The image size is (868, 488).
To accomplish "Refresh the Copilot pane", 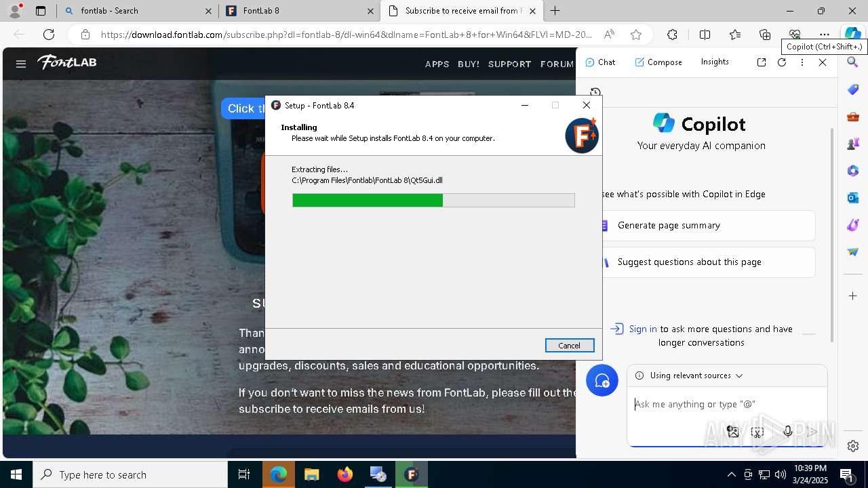I will pyautogui.click(x=782, y=62).
